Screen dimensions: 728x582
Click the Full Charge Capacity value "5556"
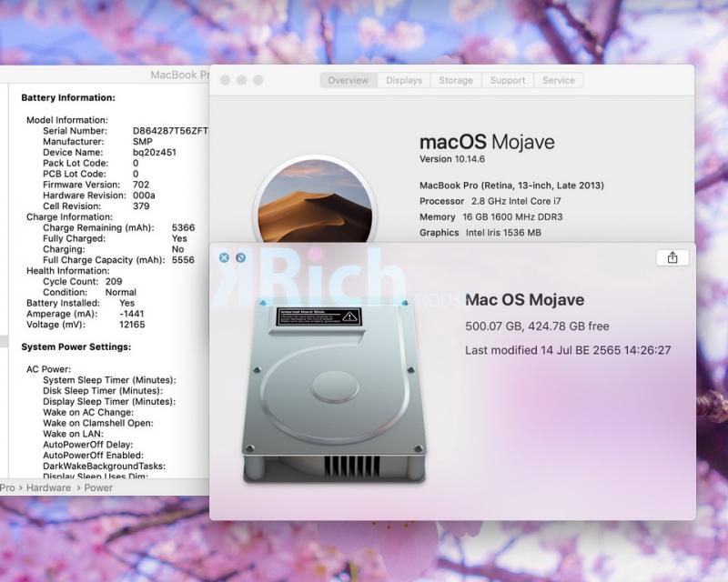[184, 260]
